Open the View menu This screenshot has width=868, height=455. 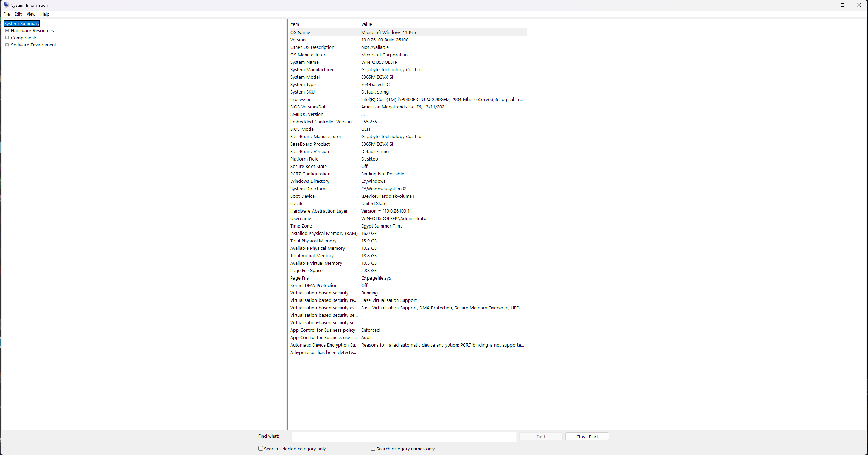click(31, 14)
